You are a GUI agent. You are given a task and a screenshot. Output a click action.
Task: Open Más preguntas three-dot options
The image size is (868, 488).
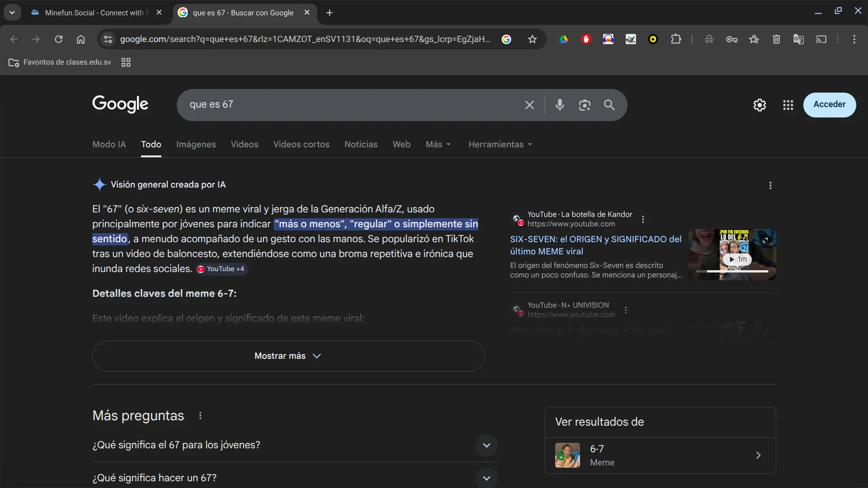tap(200, 415)
